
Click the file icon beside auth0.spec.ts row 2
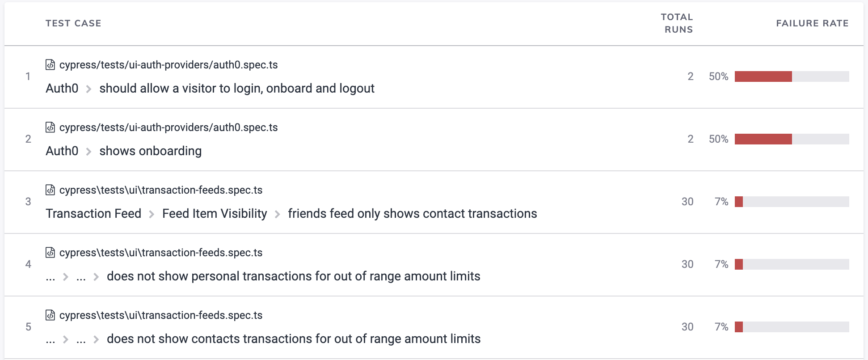(50, 127)
